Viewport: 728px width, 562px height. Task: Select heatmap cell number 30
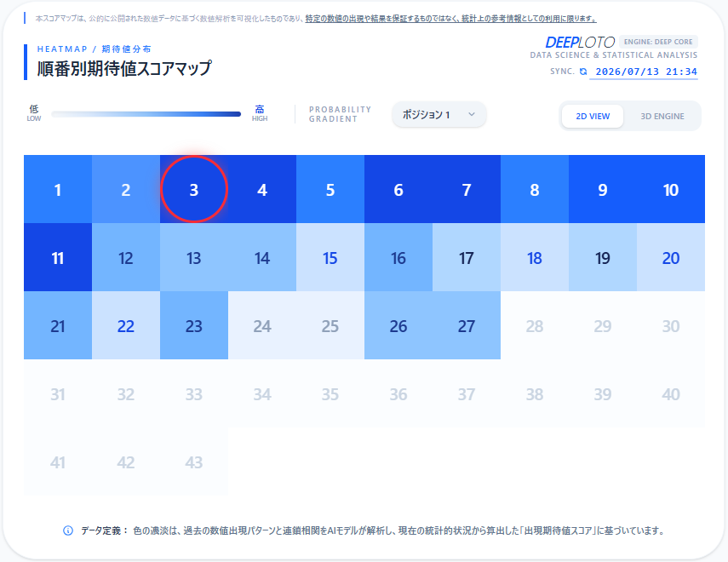click(x=671, y=325)
